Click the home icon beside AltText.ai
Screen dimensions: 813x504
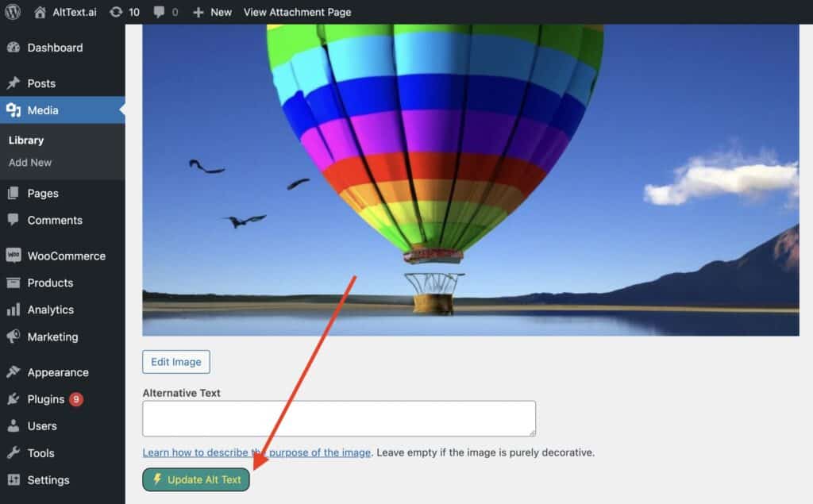[40, 12]
